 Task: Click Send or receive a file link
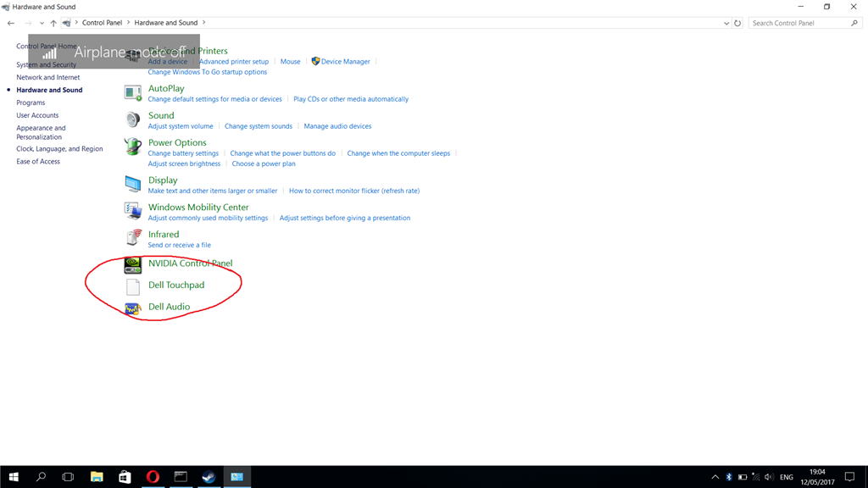pyautogui.click(x=180, y=245)
